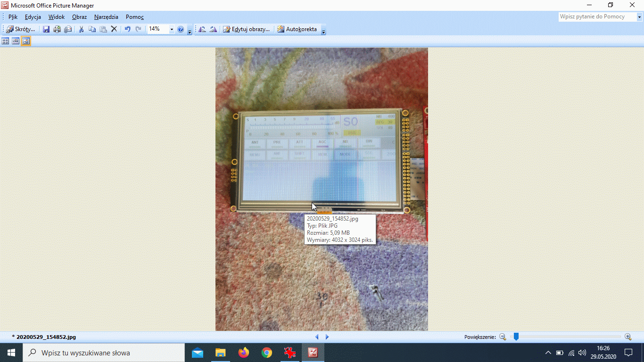Click the blue Help question mark icon

(x=181, y=29)
